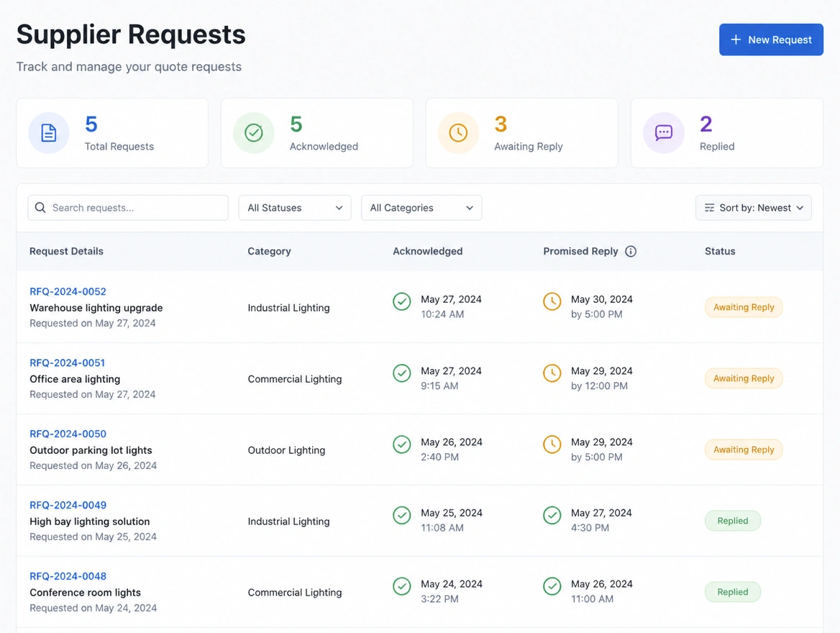Open the All Statuses dropdown
The height and width of the screenshot is (633, 840).
tap(295, 207)
